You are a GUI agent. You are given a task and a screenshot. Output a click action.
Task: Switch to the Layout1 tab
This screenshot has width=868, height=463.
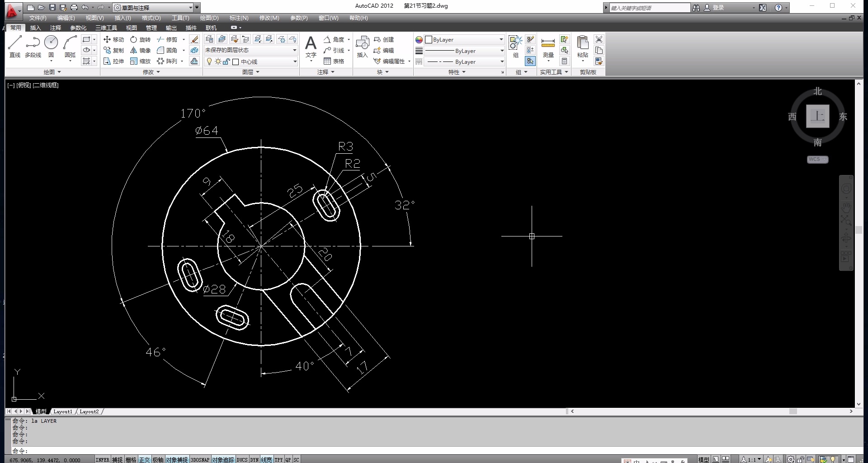pos(62,411)
